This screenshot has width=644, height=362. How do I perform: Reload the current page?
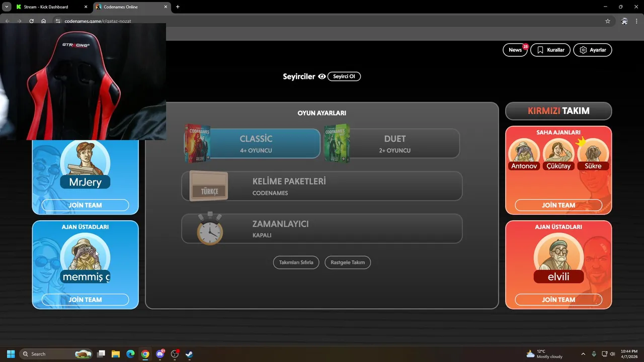(x=31, y=21)
